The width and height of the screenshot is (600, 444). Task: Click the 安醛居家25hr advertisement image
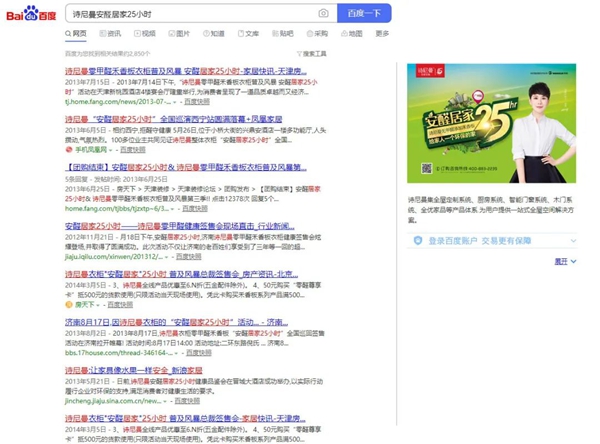coord(491,123)
